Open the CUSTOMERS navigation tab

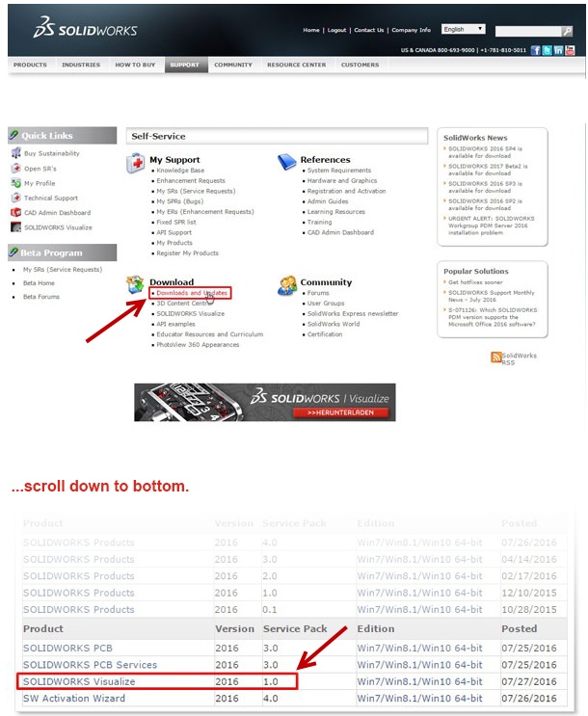(x=360, y=65)
